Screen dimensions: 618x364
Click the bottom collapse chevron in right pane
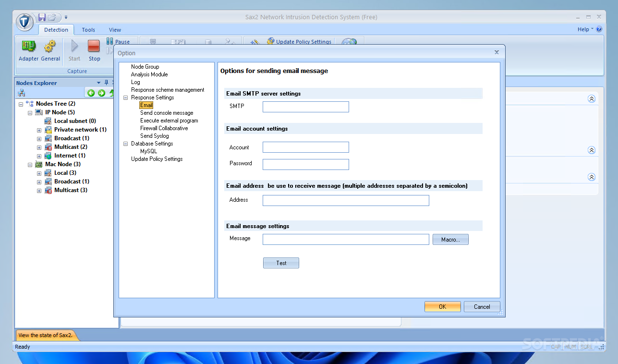point(592,177)
